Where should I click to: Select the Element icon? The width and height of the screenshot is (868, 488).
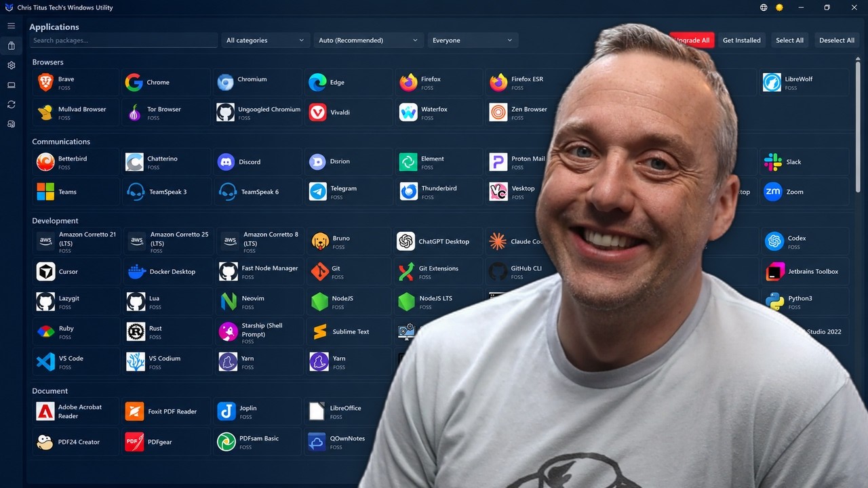tap(408, 162)
